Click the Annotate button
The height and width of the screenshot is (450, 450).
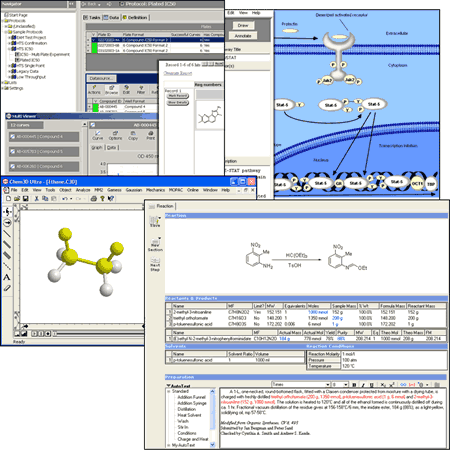tap(243, 36)
